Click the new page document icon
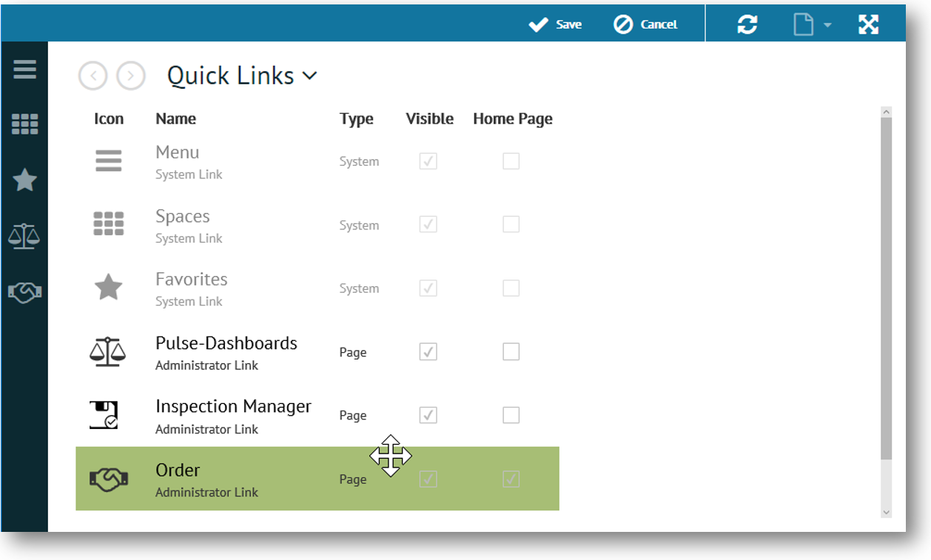Screen dimensions: 931x560 pos(803,24)
